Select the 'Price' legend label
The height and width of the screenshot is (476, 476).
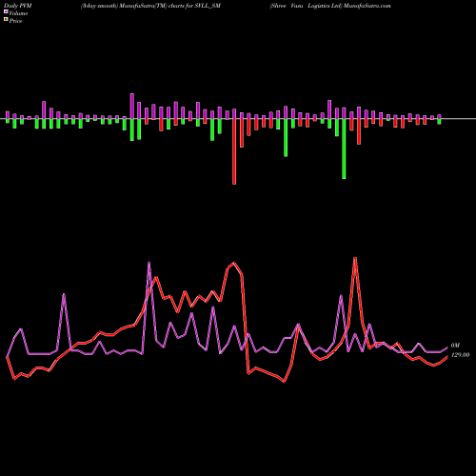(15, 21)
